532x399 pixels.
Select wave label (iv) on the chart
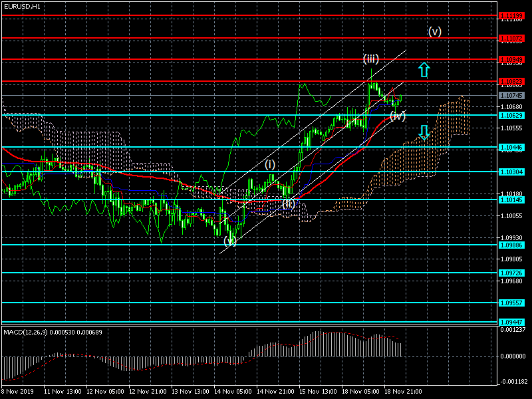click(x=398, y=116)
